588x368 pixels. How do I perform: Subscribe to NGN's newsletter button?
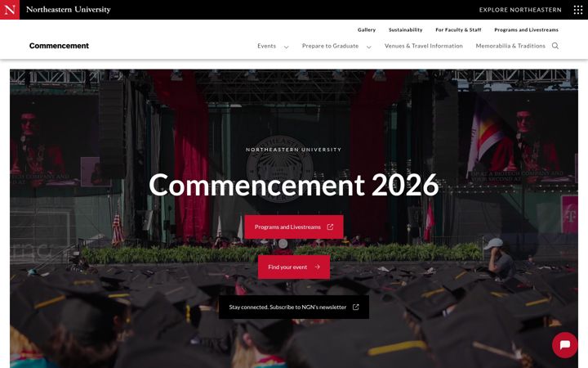(294, 307)
